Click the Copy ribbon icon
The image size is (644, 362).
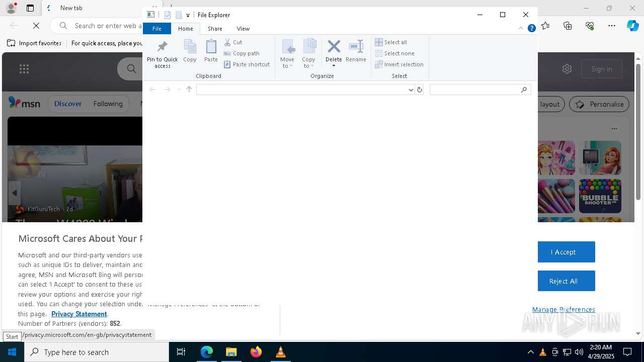pos(190,51)
